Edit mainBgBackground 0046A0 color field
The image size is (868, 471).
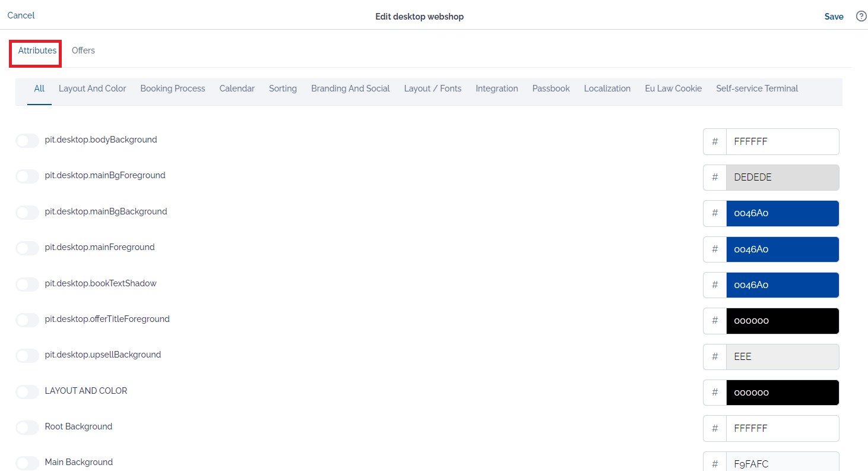[783, 213]
